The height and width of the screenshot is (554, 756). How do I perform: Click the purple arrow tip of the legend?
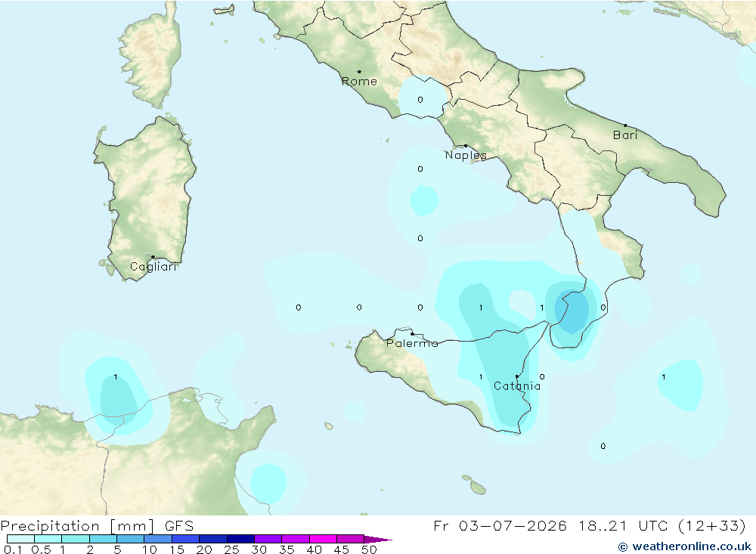(379, 540)
